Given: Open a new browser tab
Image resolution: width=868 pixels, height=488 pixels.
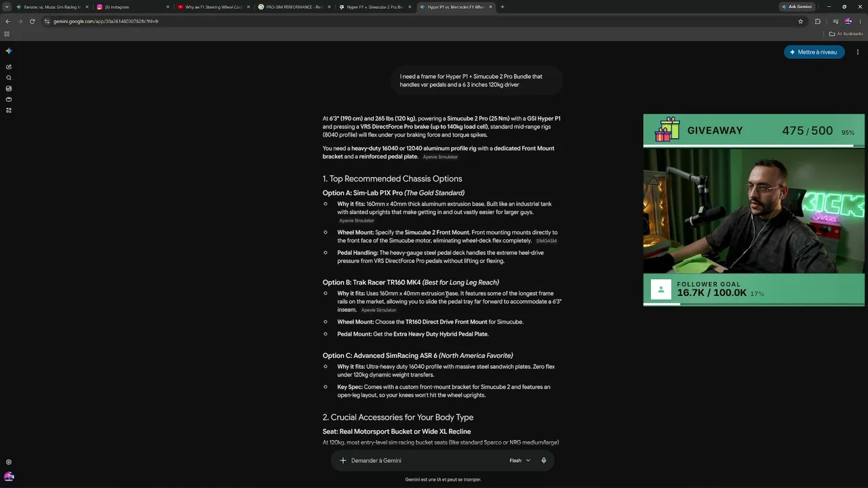Looking at the screenshot, I should point(502,7).
